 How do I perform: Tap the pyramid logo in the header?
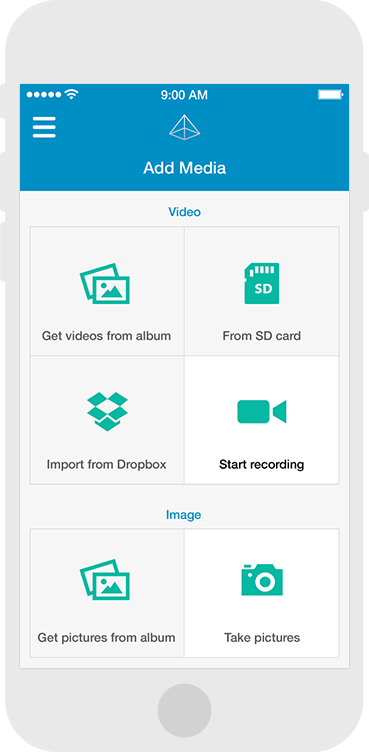pos(185,128)
